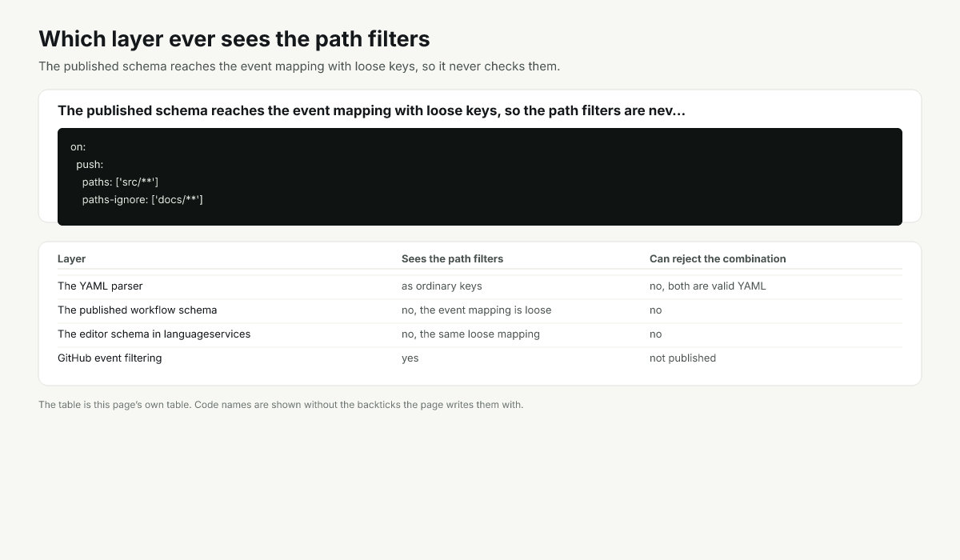The height and width of the screenshot is (560, 960).
Task: Click the page title "Which layer ever sees the path filters"
Action: coord(234,38)
